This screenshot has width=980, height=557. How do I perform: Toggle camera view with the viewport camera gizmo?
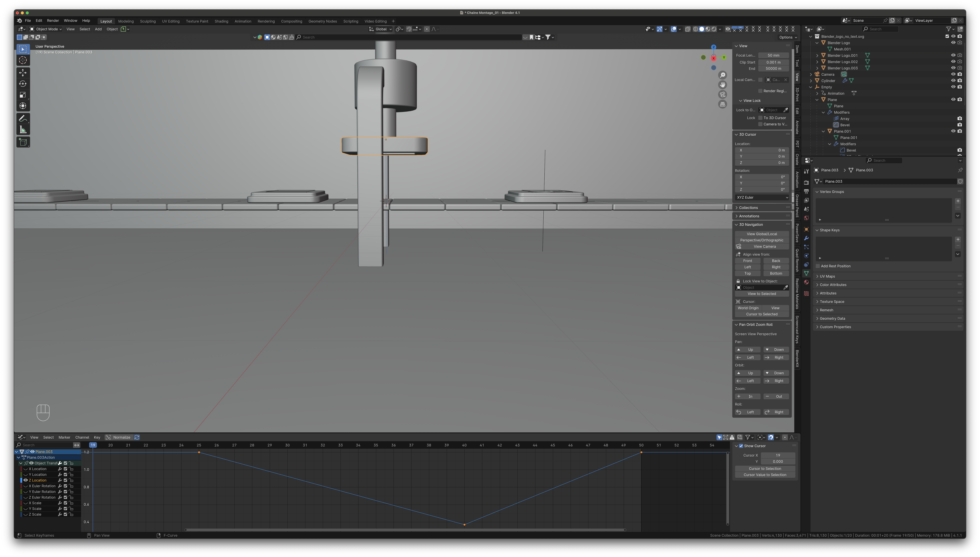pos(722,94)
